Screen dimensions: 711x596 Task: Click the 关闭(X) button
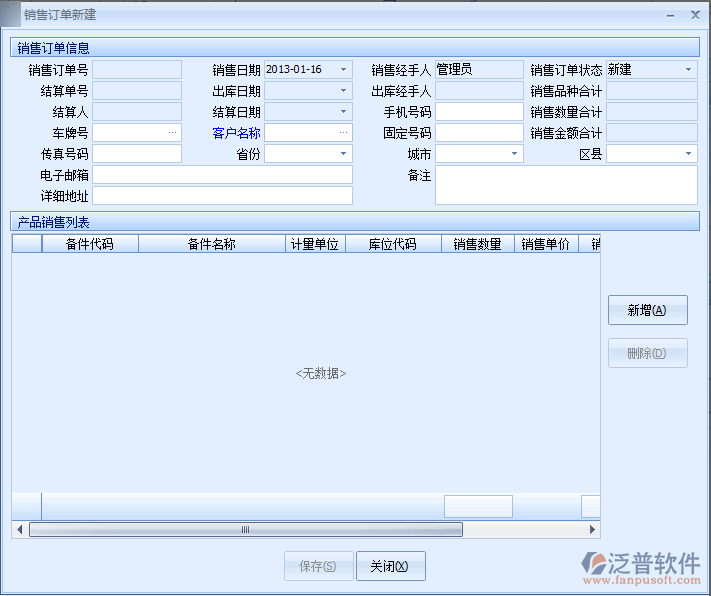(390, 566)
